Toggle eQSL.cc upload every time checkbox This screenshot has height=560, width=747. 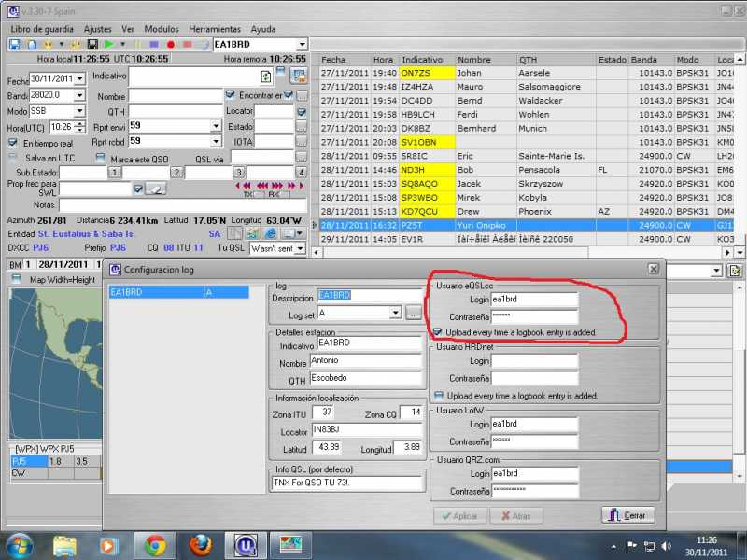point(438,332)
